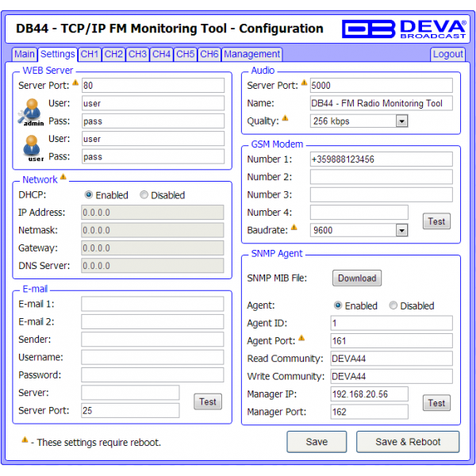Click the SNMP Agent ID field

click(392, 323)
